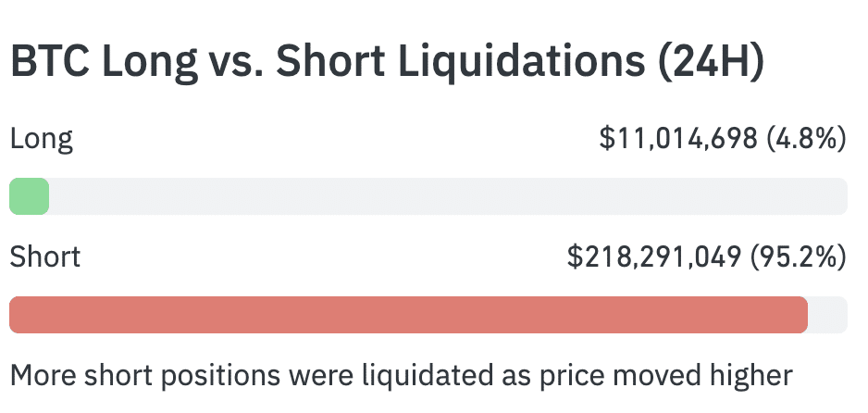The height and width of the screenshot is (413, 868).
Task: Click the right tip of the red bar
Action: point(803,315)
